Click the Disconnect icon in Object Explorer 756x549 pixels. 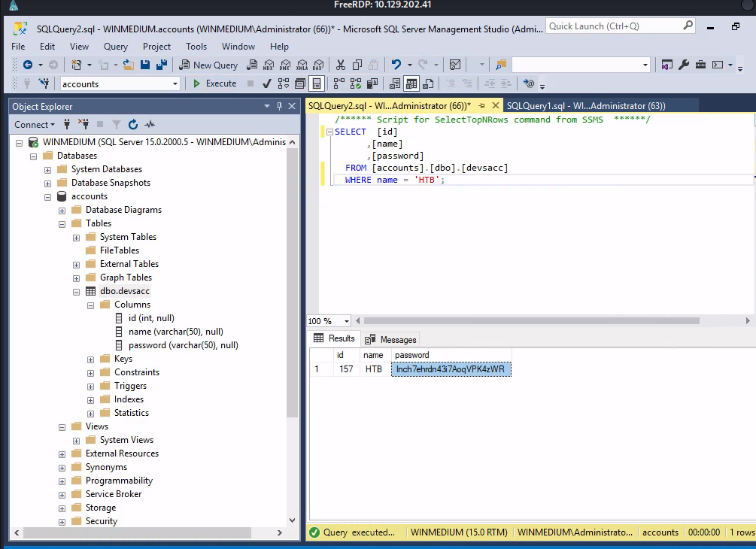[83, 125]
